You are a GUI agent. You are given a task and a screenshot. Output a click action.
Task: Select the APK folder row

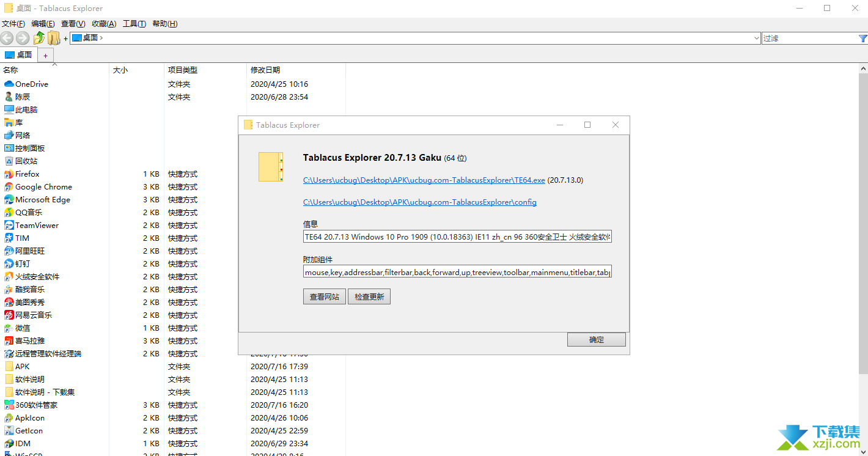point(173,366)
